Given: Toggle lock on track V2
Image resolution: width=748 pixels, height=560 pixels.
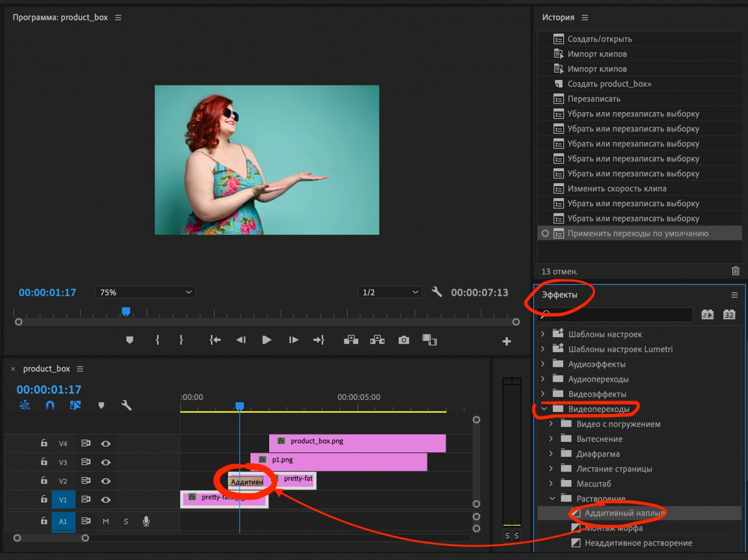Looking at the screenshot, I should click(x=44, y=480).
